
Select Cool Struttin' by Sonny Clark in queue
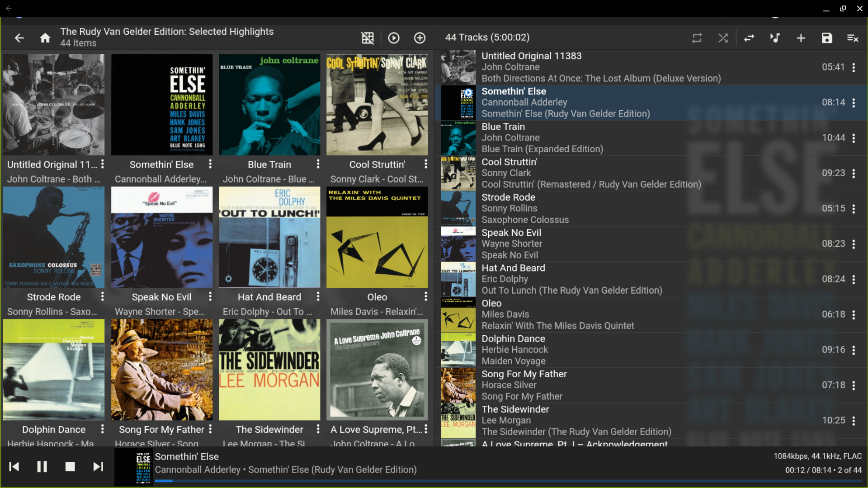(651, 173)
